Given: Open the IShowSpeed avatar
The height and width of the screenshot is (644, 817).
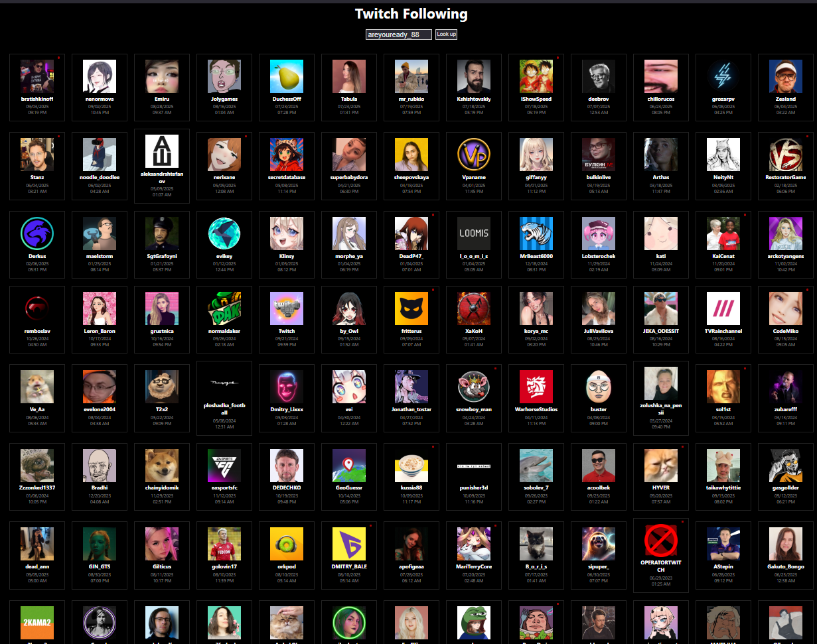Looking at the screenshot, I should (536, 76).
